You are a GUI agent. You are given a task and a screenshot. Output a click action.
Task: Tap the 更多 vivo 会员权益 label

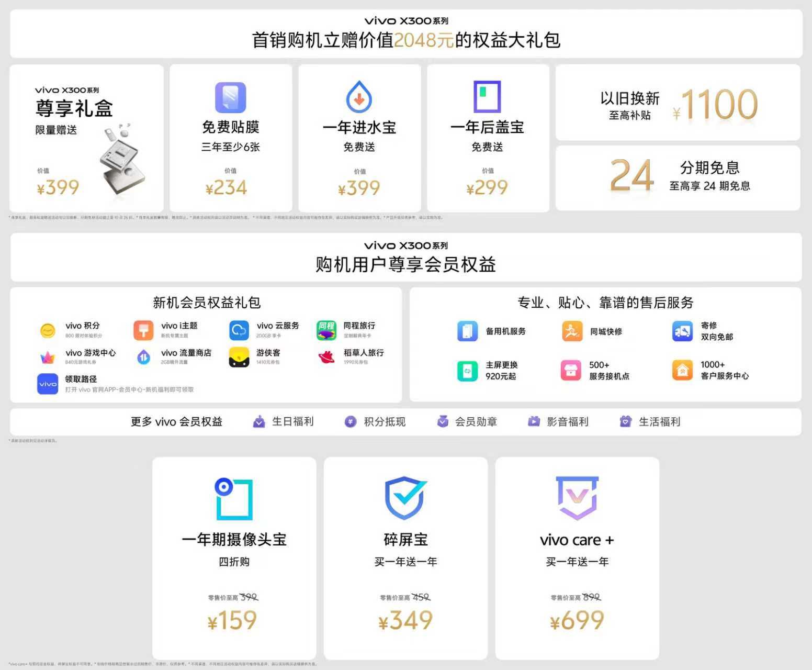pos(176,421)
